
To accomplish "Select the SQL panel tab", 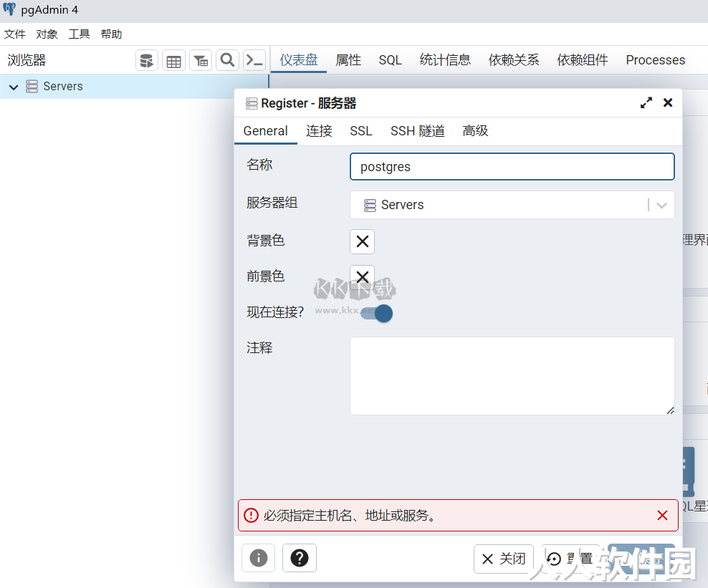I will pos(390,60).
